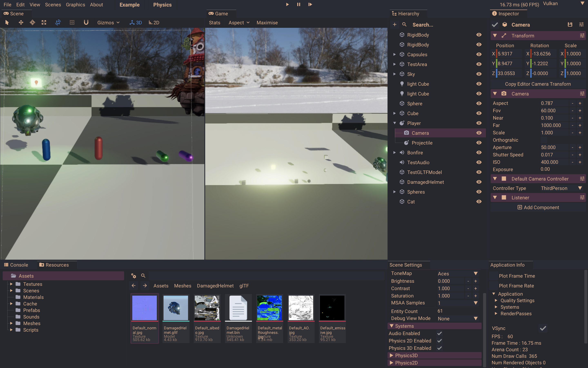Navigate back in resource browser

134,285
